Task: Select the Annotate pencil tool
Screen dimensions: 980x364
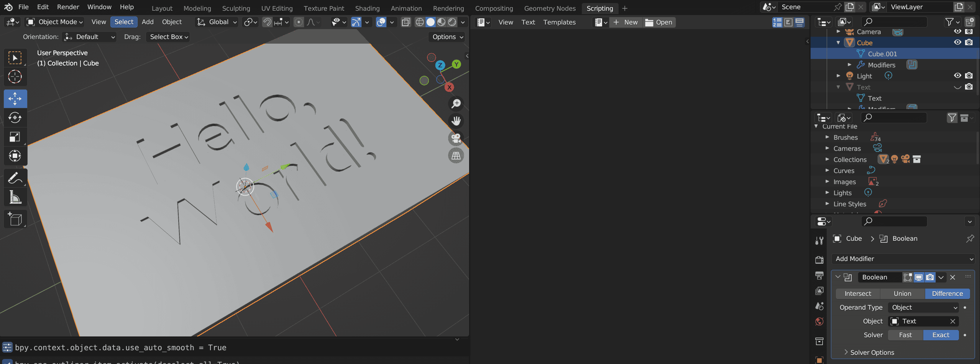Action: 15,178
